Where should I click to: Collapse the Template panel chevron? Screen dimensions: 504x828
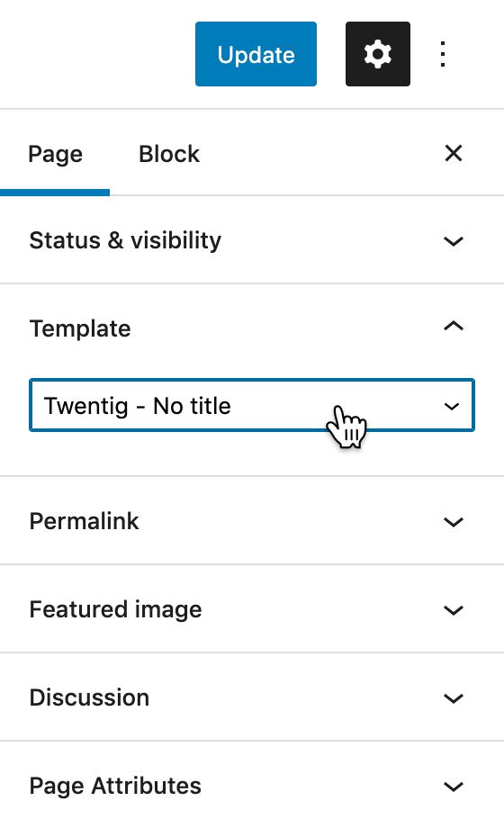click(454, 327)
